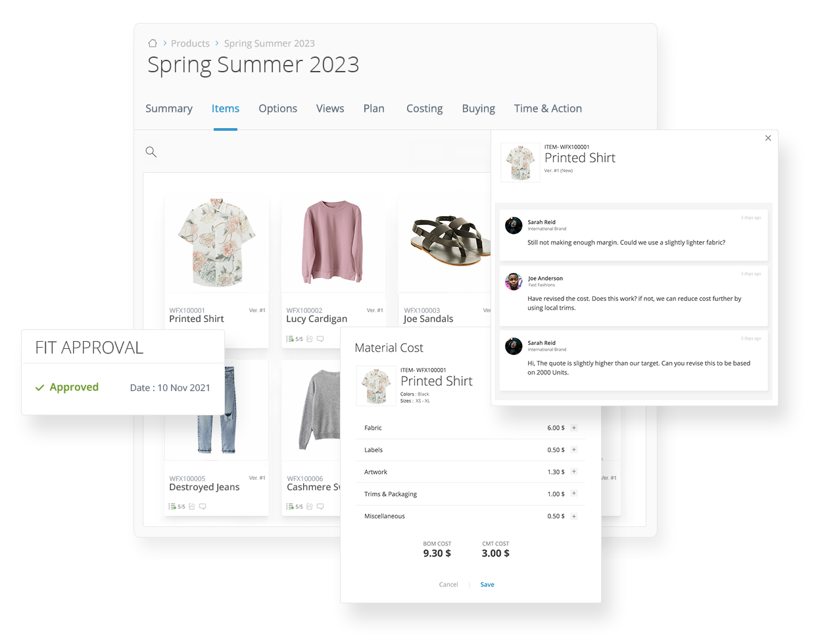
Task: Click checklist icon on Lucy Cardigan card
Action: pos(289,339)
